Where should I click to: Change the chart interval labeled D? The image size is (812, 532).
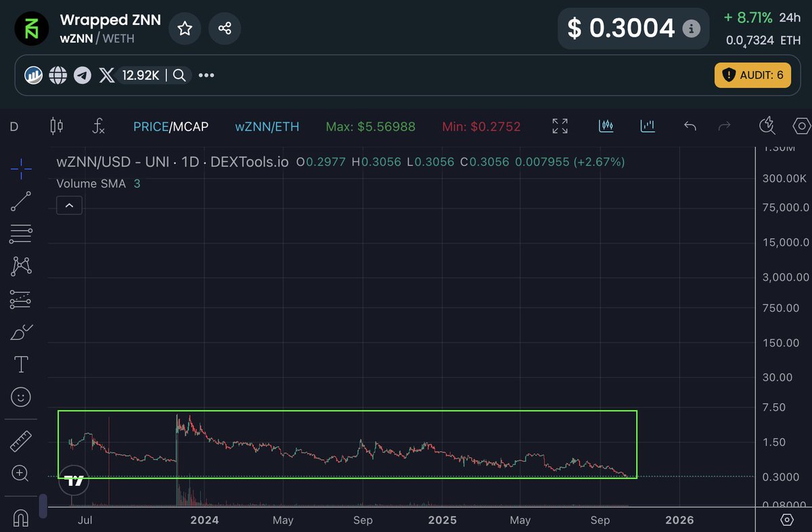tap(14, 127)
